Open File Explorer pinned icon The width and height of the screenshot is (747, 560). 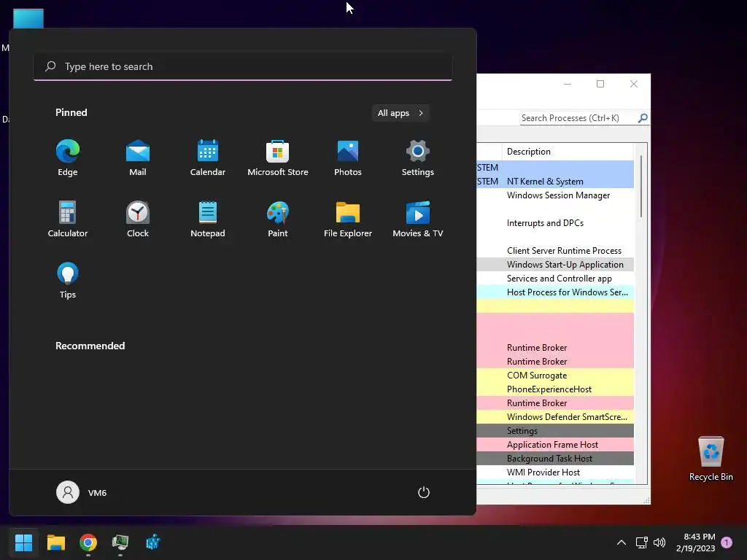348,219
